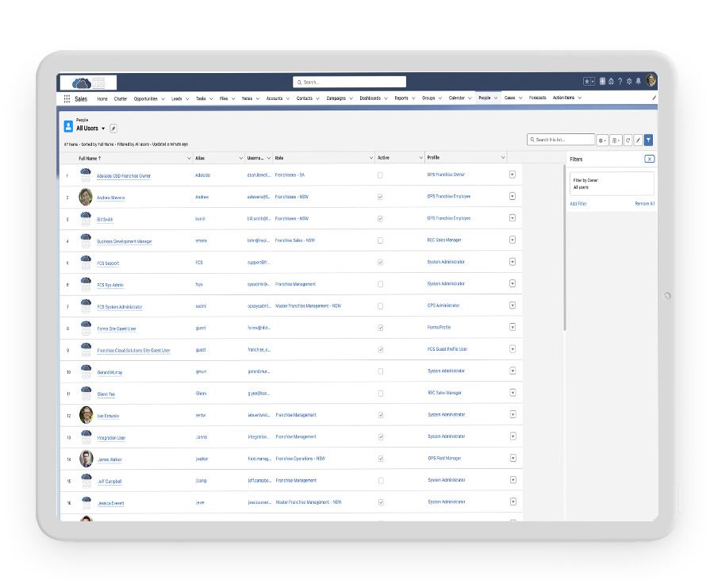The height and width of the screenshot is (588, 714).
Task: Open the All Users list view dropdown
Action: 103,129
